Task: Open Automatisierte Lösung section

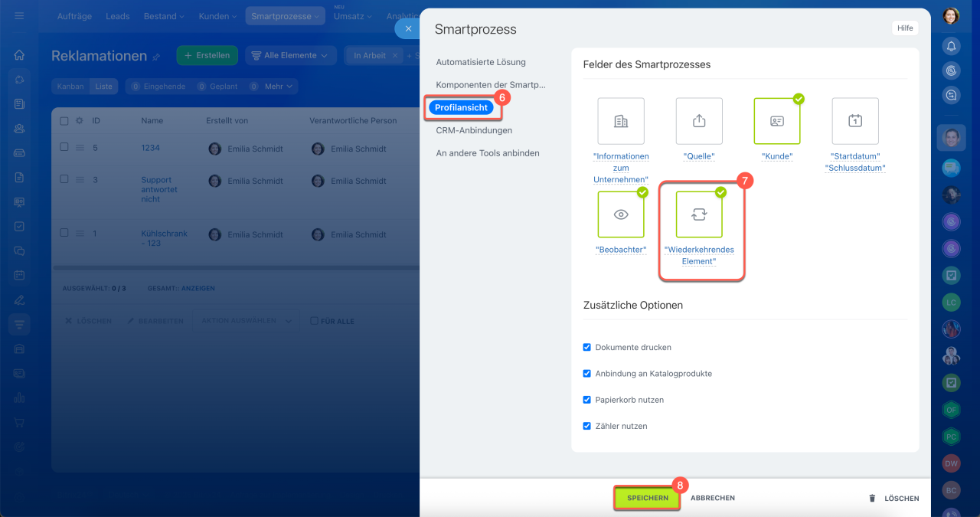Action: coord(481,62)
